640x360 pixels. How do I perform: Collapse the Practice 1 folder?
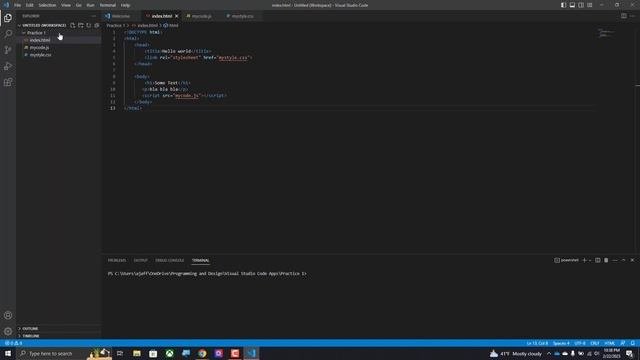(36, 33)
